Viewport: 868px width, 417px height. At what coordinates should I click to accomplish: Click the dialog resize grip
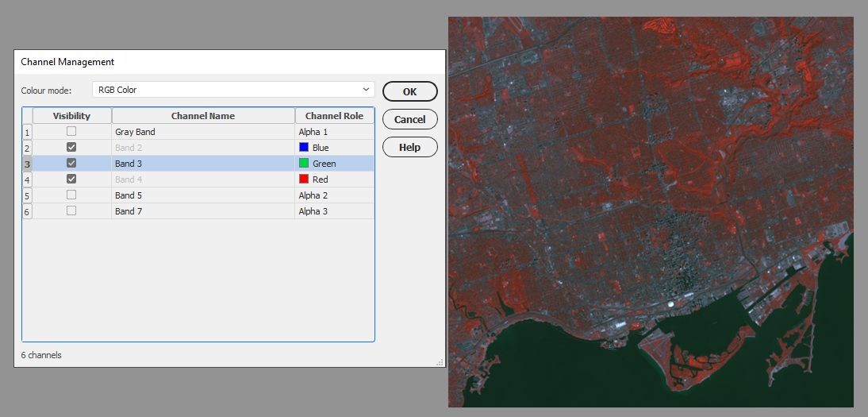click(x=440, y=363)
